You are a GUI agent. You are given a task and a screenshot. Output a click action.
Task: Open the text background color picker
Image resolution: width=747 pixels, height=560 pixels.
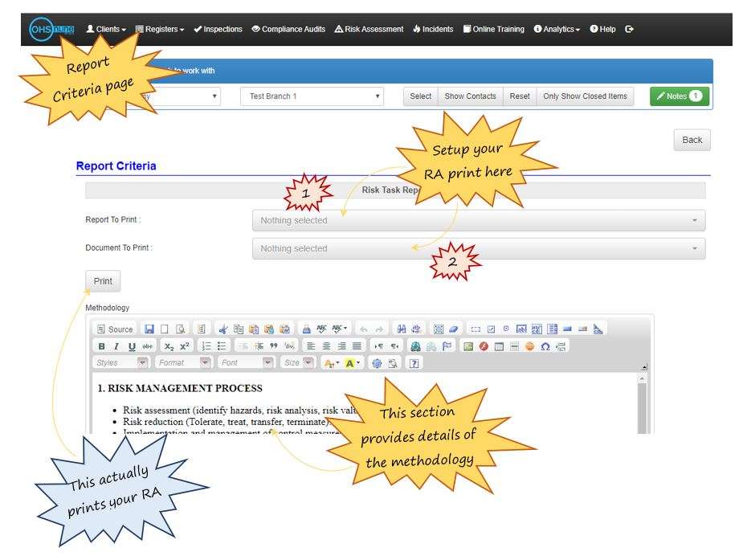point(354,363)
